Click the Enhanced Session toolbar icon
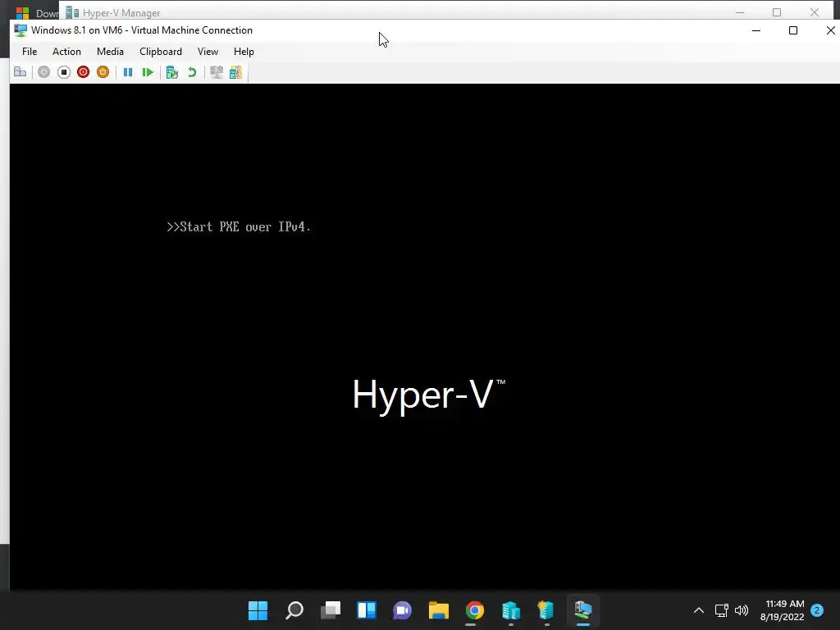Image resolution: width=840 pixels, height=630 pixels. 217,72
